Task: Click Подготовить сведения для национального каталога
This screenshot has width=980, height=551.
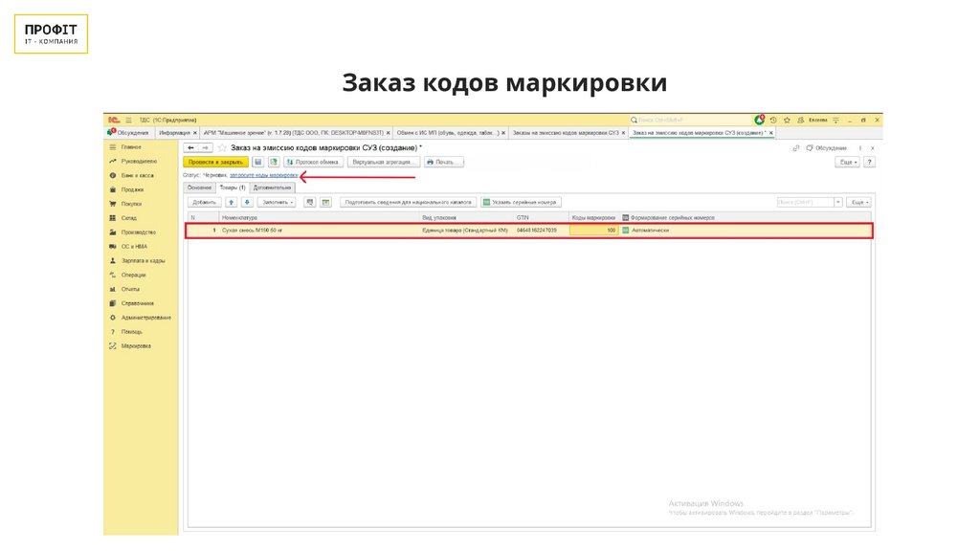Action: (x=408, y=203)
